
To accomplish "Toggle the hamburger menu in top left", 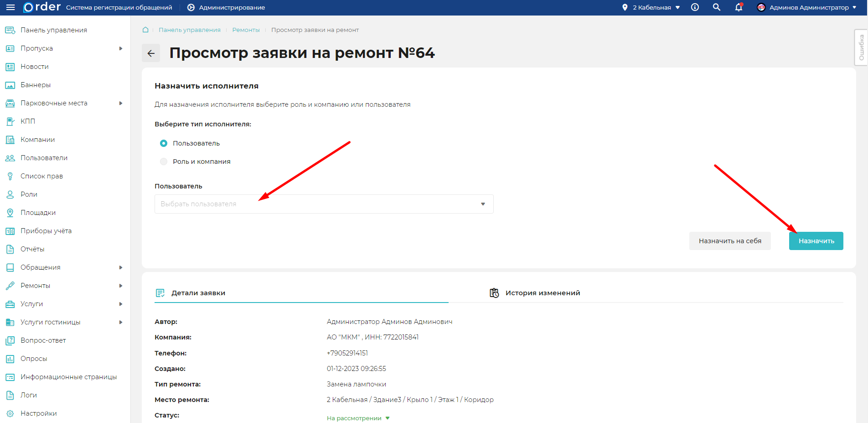I will point(10,7).
